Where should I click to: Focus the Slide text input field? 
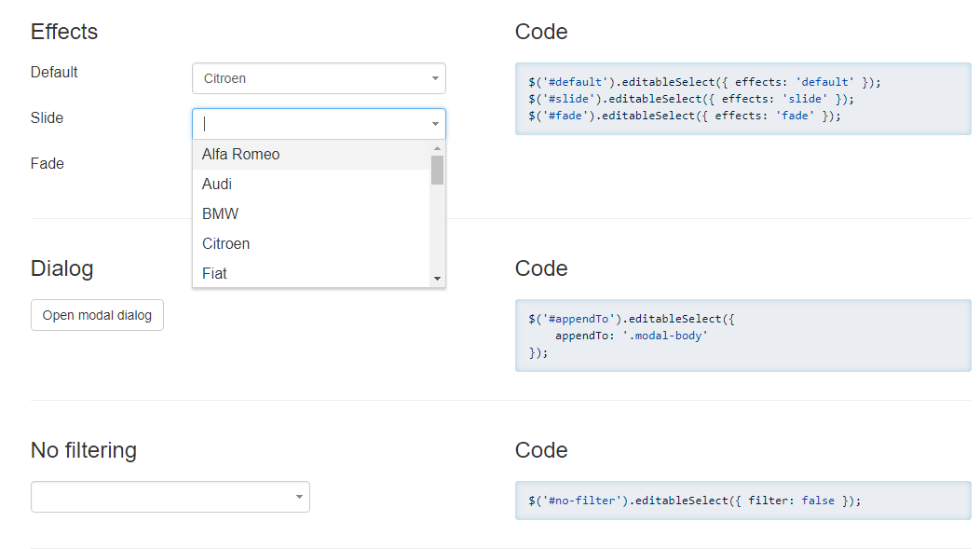point(307,124)
